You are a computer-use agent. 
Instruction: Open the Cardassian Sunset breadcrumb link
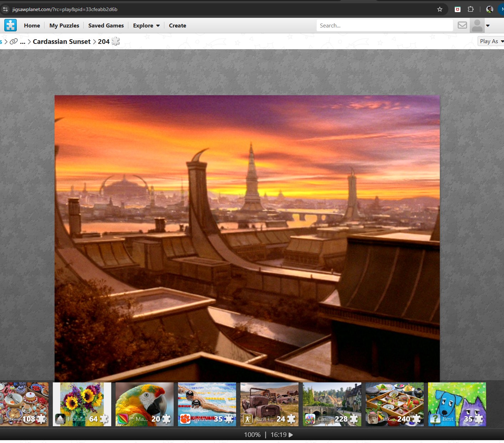(62, 42)
